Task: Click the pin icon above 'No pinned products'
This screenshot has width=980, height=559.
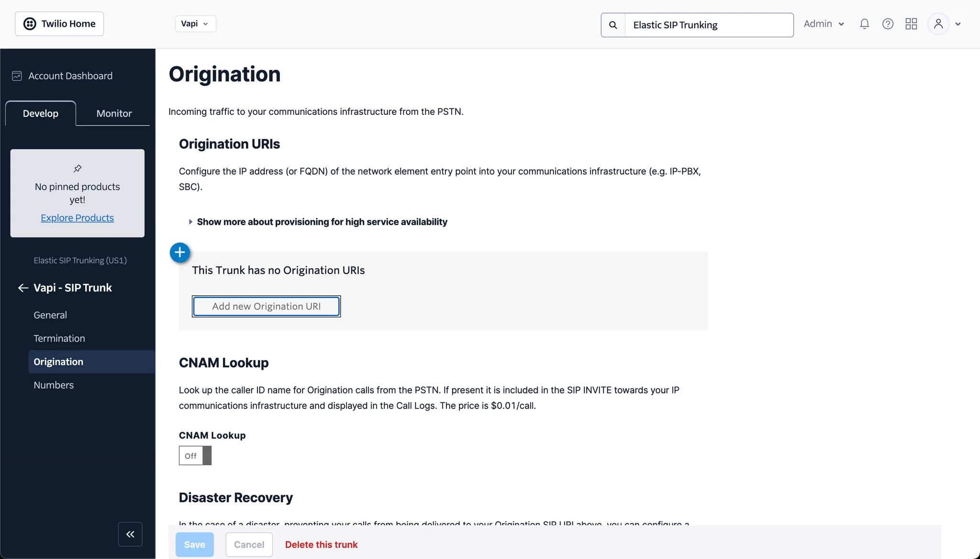Action: [77, 168]
